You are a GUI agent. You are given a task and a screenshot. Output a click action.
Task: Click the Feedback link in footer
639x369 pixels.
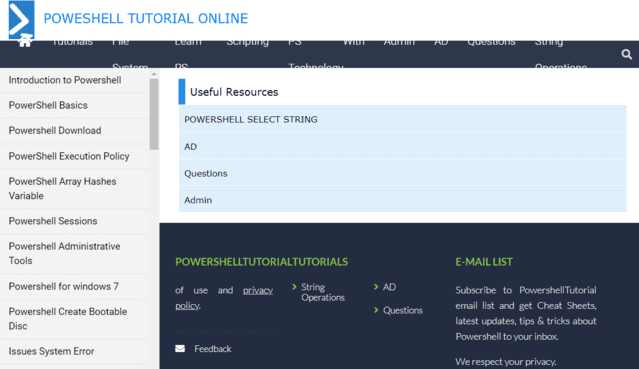(213, 349)
